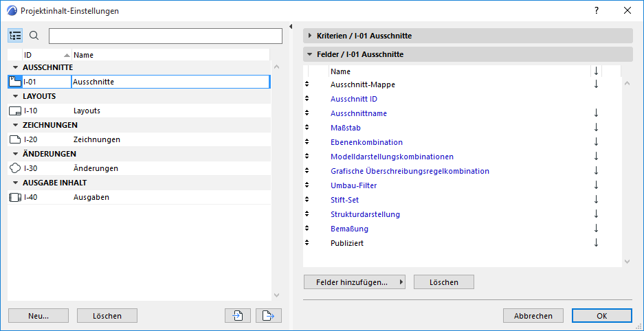This screenshot has height=331, width=644.
Task: Select the Ausgaben I-40 issue icon
Action: point(14,197)
